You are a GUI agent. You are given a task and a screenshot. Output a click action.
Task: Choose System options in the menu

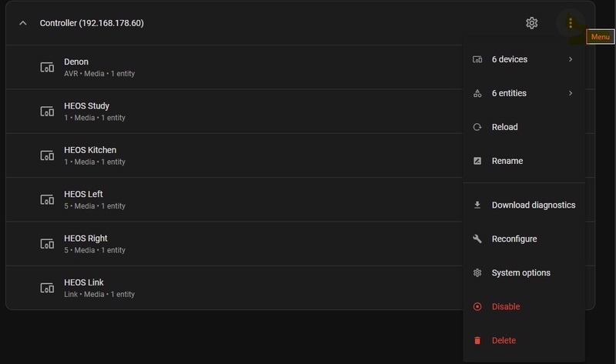521,272
